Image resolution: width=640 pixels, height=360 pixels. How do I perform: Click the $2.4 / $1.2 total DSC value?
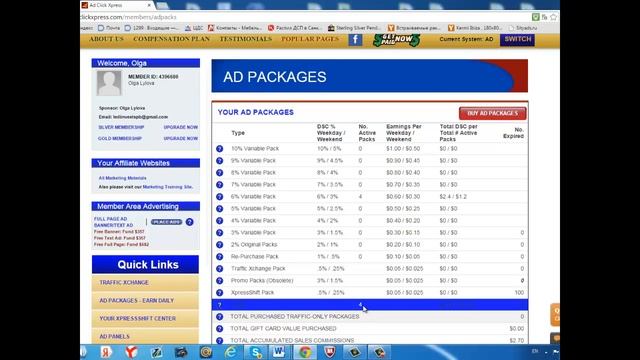pos(453,197)
